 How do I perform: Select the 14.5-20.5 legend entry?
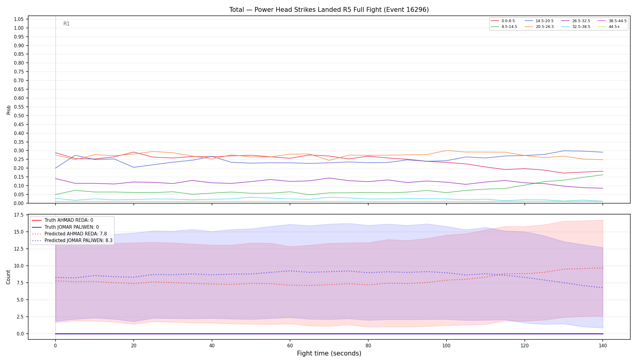coord(539,21)
